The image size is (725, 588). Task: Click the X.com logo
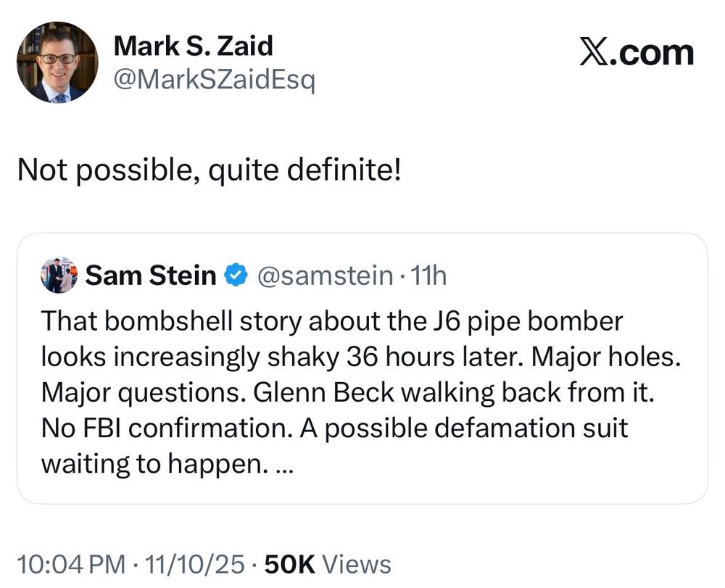pos(636,53)
